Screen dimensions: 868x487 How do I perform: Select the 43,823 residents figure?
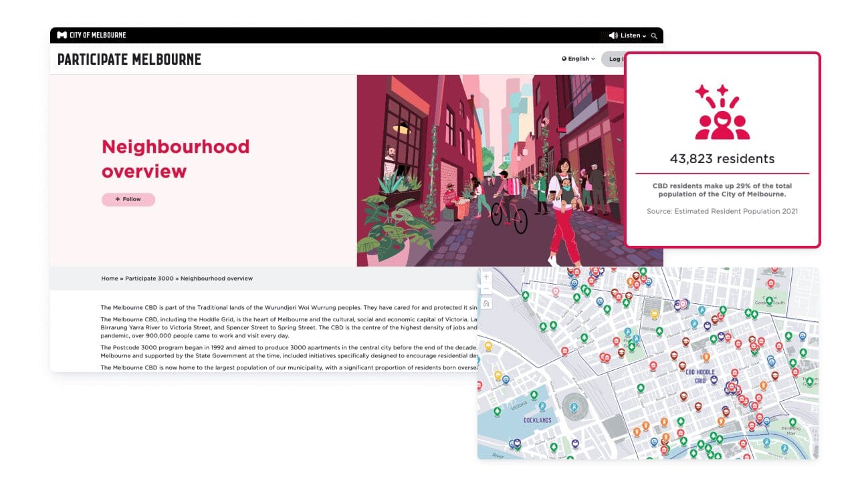[722, 159]
